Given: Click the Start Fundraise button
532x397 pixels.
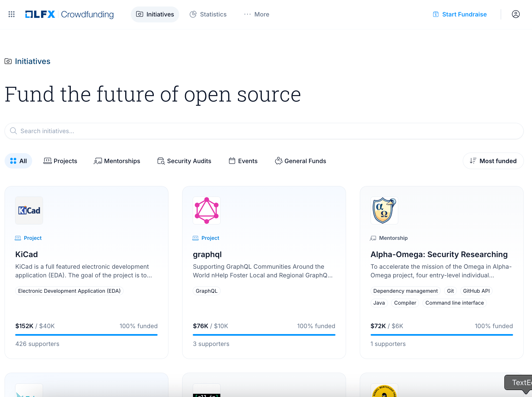Looking at the screenshot, I should coord(460,14).
